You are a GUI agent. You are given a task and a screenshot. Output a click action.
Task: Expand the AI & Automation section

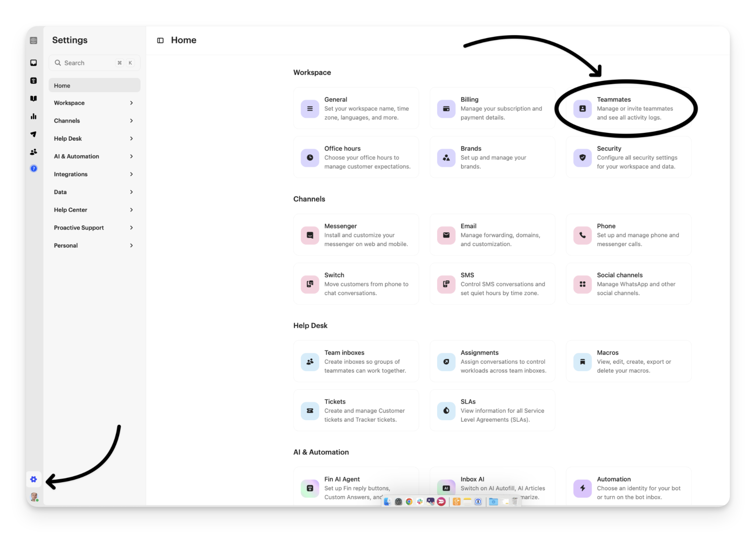94,156
